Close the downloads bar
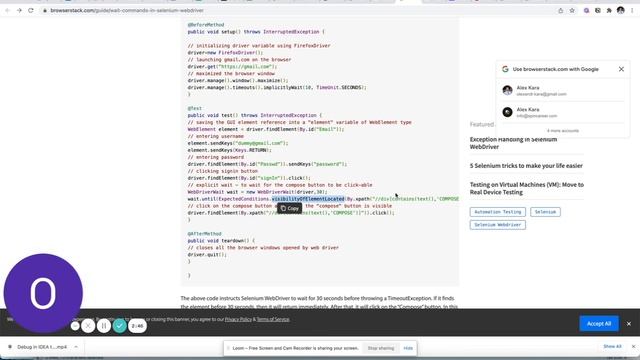 click(x=633, y=347)
